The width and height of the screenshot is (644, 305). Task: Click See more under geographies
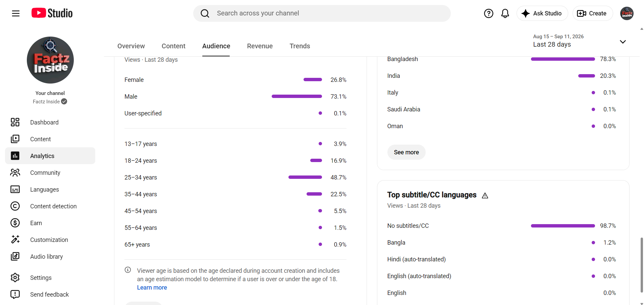pos(406,152)
